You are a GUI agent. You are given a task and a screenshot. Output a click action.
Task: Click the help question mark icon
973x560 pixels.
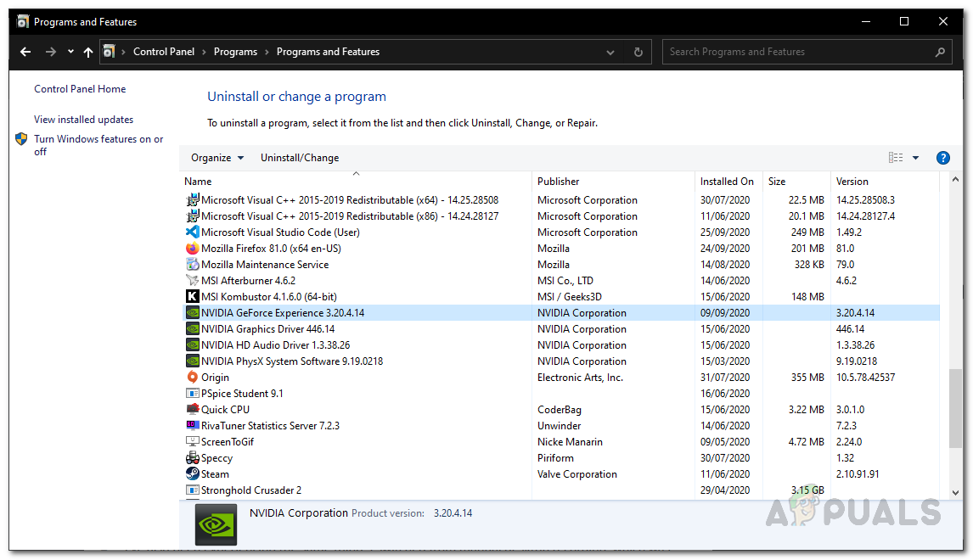tap(942, 158)
